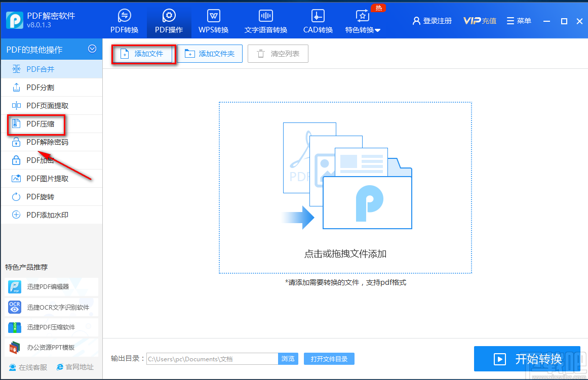Open the PDF分割 function

tap(41, 87)
